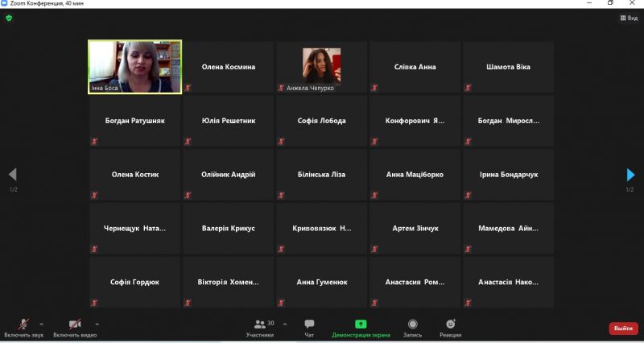Select Олійник Андрій participant tile

[x=229, y=175]
